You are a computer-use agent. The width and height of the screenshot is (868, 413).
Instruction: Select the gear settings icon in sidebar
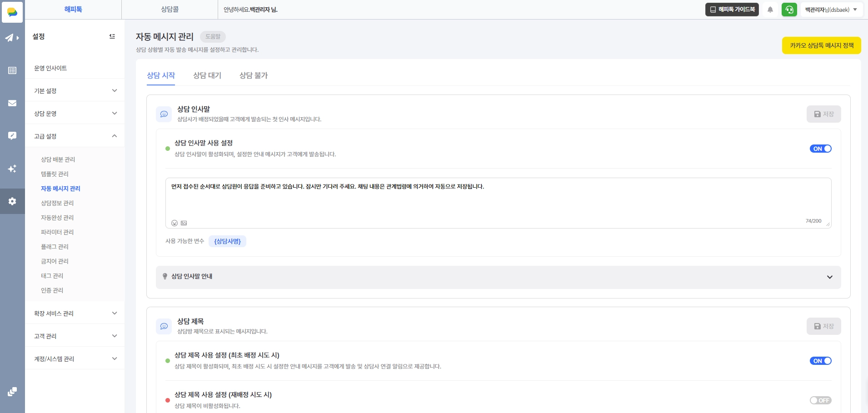click(x=12, y=201)
